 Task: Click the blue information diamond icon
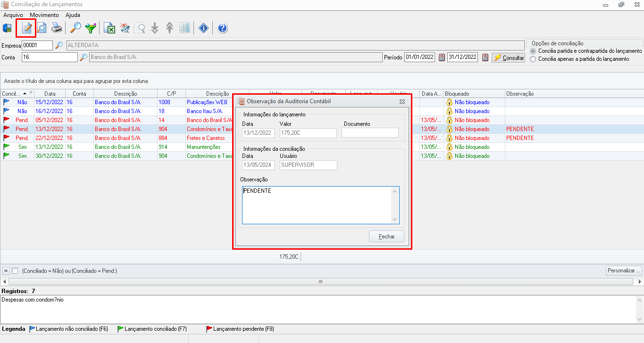(x=203, y=28)
